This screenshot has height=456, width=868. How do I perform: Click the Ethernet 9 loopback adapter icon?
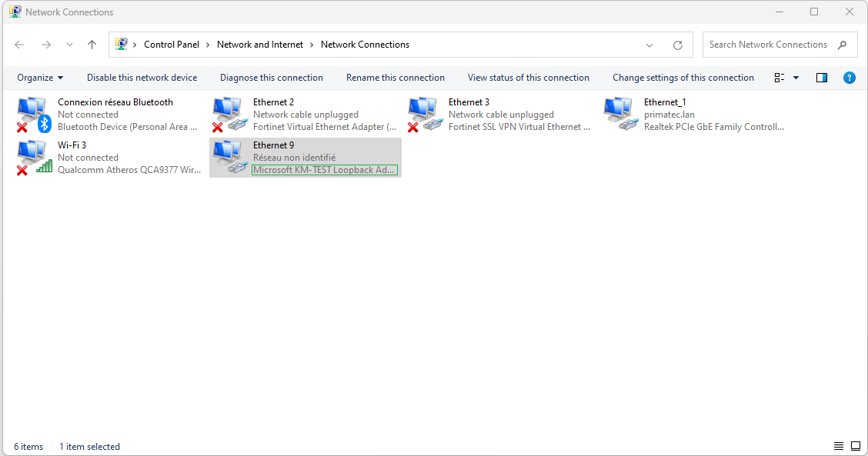(229, 157)
